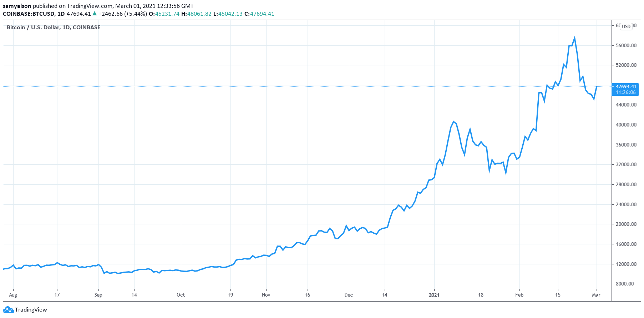Screen dimensions: 644x318
Task: Click the Feb label on time axis
Action: 519,295
